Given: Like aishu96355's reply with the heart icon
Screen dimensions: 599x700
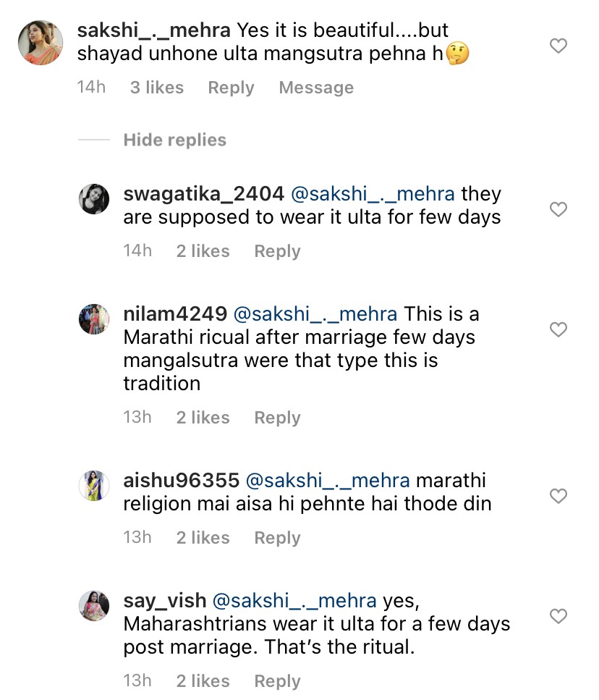Looking at the screenshot, I should [x=558, y=497].
